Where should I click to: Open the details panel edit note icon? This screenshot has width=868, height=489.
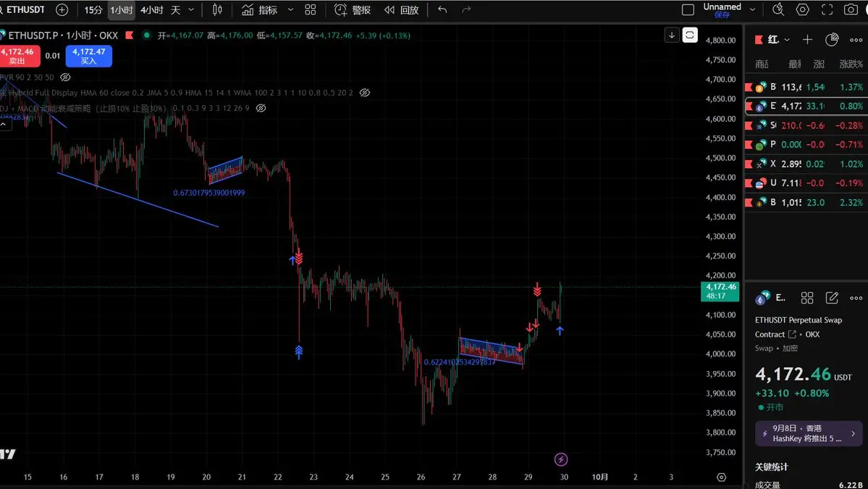coord(832,298)
